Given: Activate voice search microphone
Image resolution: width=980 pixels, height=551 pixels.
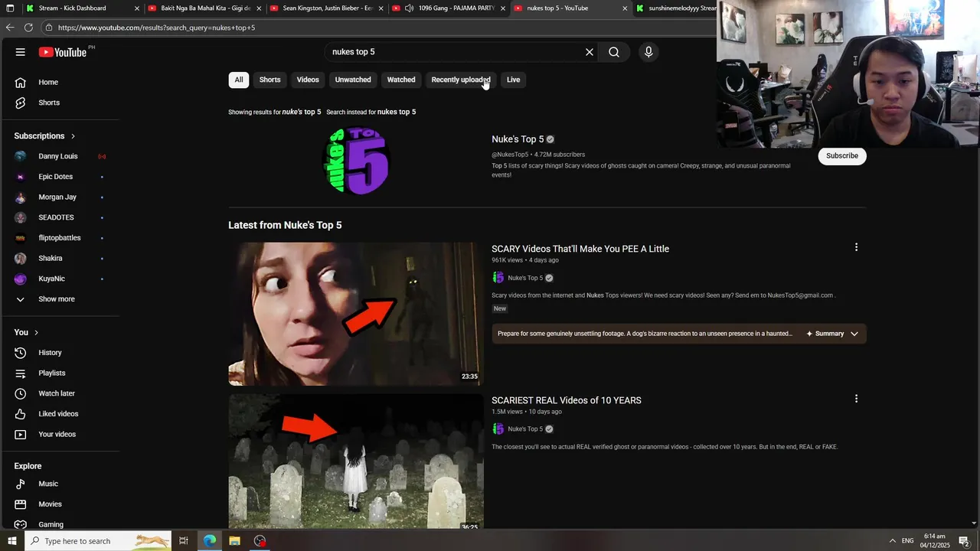Looking at the screenshot, I should coord(648,52).
